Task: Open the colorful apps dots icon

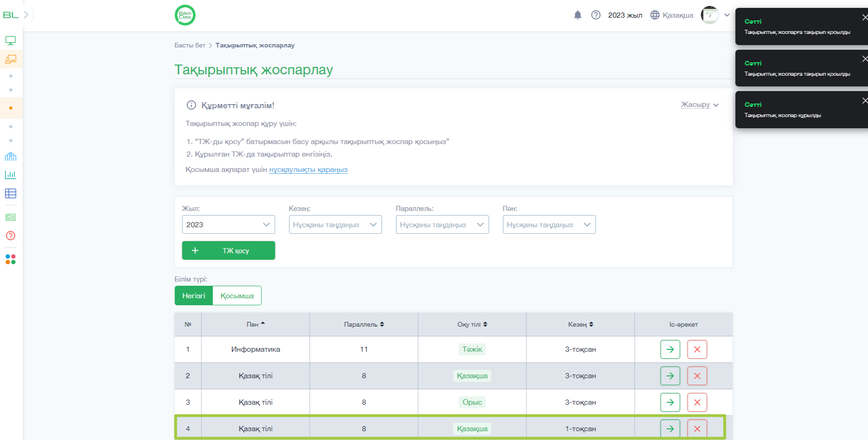Action: [x=11, y=259]
